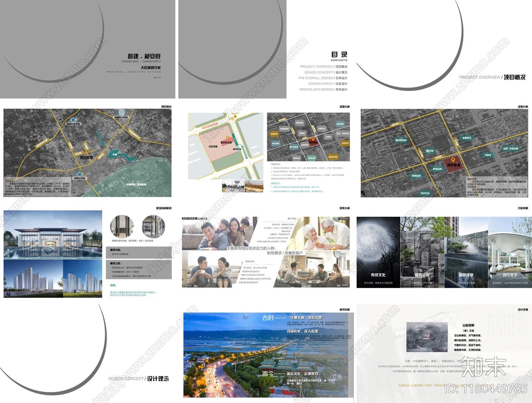
Task: Click the '大区范围' label on site plan
Action: 213,146
